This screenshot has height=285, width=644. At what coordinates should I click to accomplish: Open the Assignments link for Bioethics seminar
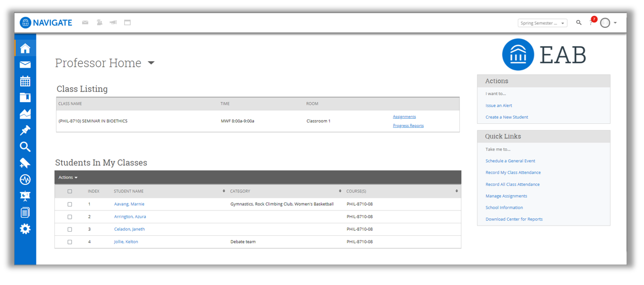click(x=404, y=117)
